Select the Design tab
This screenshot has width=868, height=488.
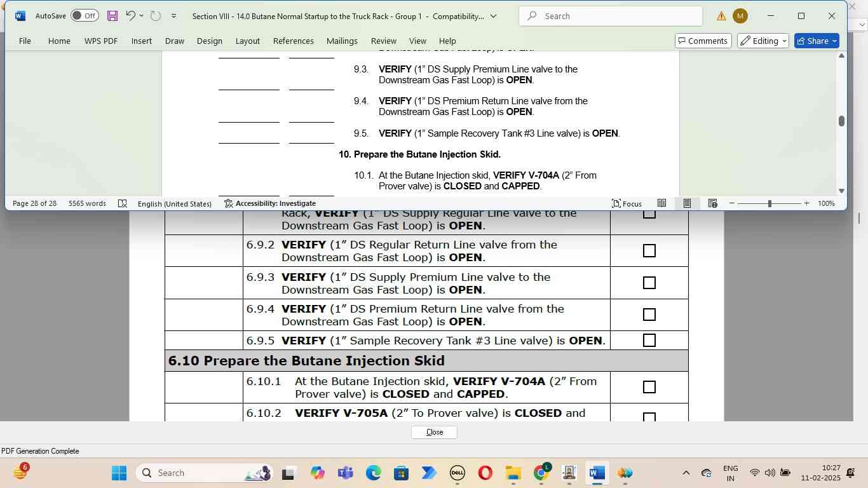click(209, 41)
